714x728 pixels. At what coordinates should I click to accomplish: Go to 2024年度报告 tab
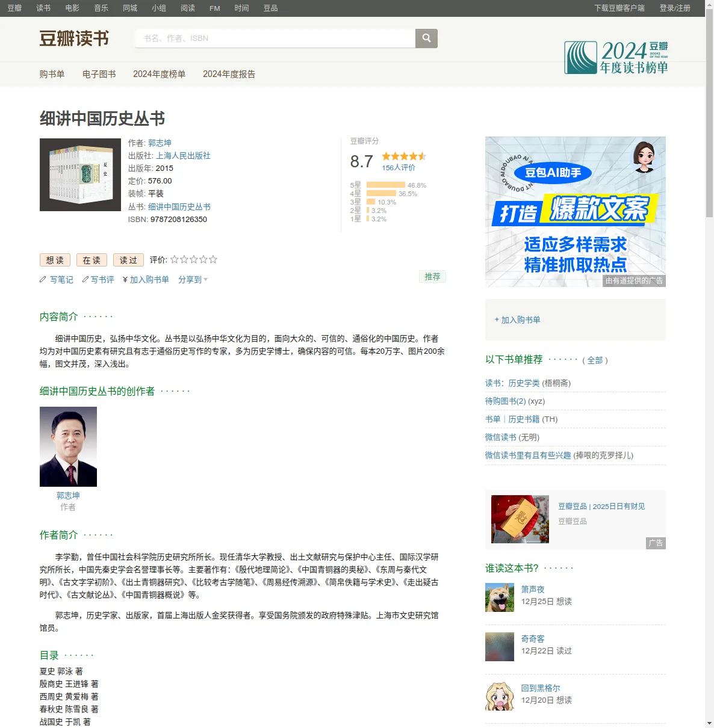pos(229,74)
